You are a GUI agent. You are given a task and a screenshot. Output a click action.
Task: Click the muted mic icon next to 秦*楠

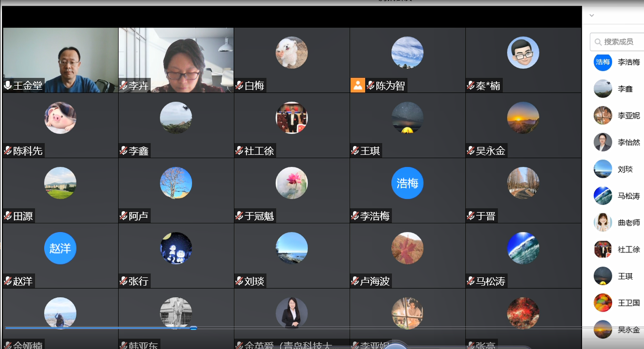[x=471, y=86]
